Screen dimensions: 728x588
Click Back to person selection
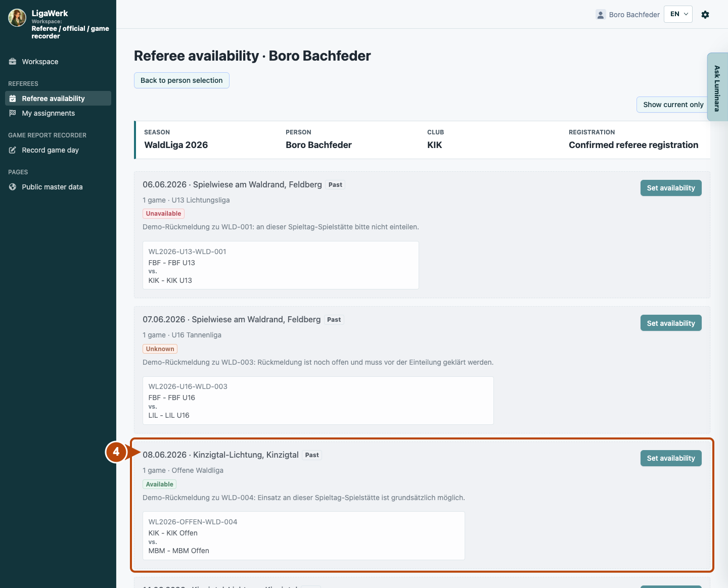[181, 80]
